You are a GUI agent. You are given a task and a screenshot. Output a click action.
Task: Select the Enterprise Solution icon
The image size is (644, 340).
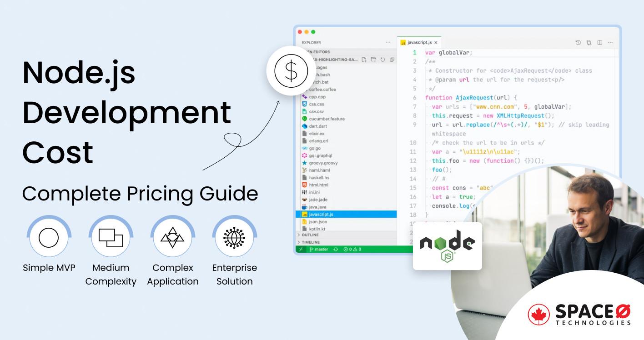(x=235, y=237)
